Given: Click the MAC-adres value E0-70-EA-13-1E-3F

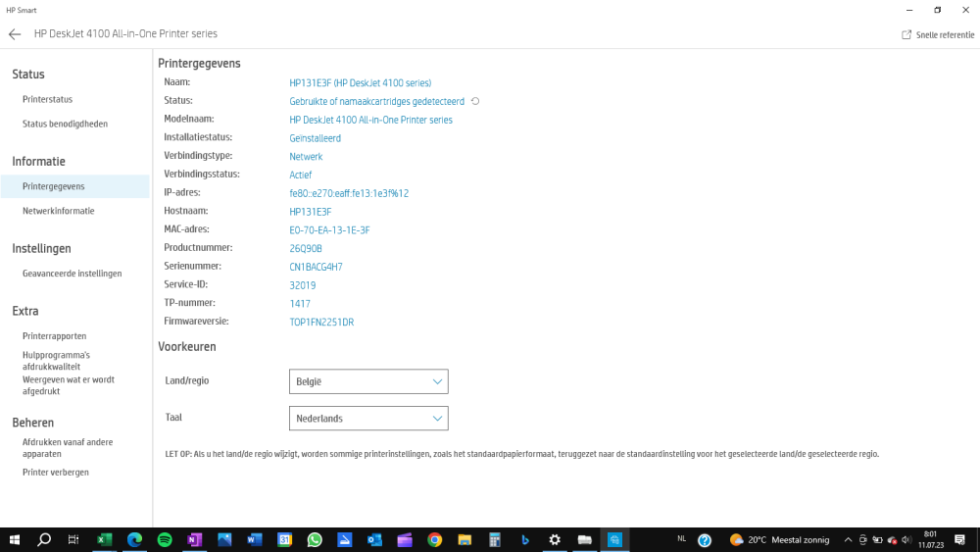Looking at the screenshot, I should [329, 230].
